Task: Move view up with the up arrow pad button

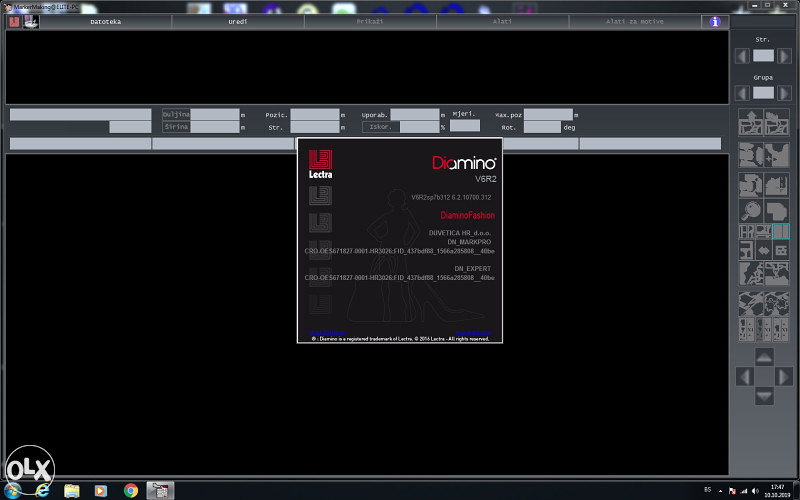Action: 764,357
